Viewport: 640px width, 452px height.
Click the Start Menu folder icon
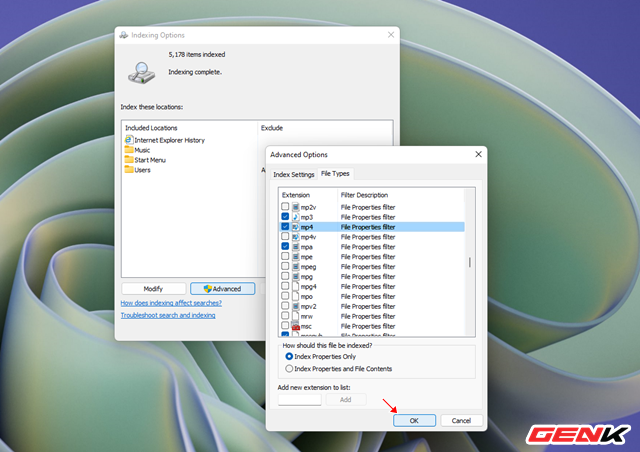(x=129, y=160)
